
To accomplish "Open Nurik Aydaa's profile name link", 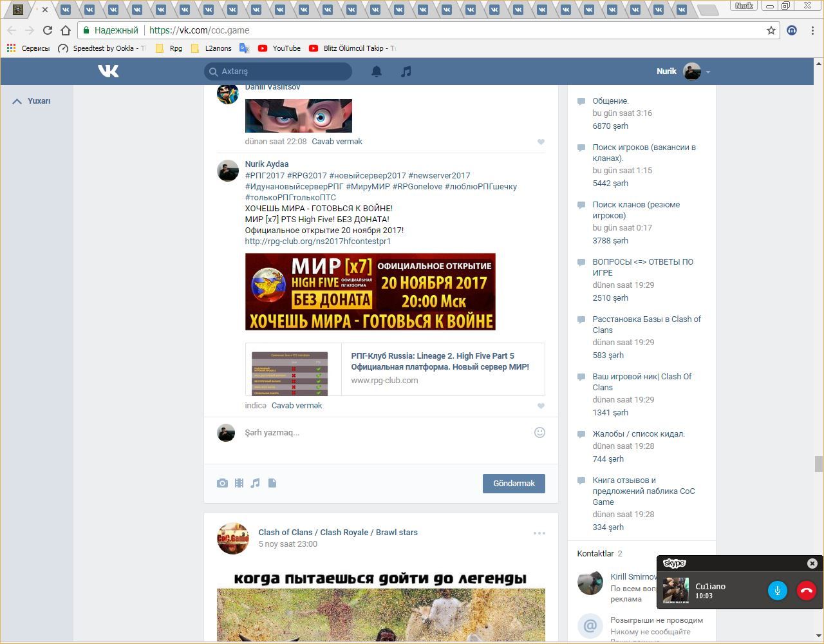I will pos(267,164).
